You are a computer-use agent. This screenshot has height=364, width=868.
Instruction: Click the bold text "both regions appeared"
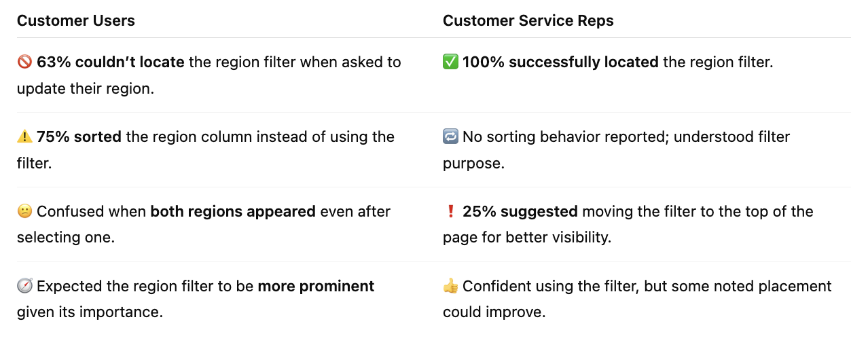coord(233,212)
